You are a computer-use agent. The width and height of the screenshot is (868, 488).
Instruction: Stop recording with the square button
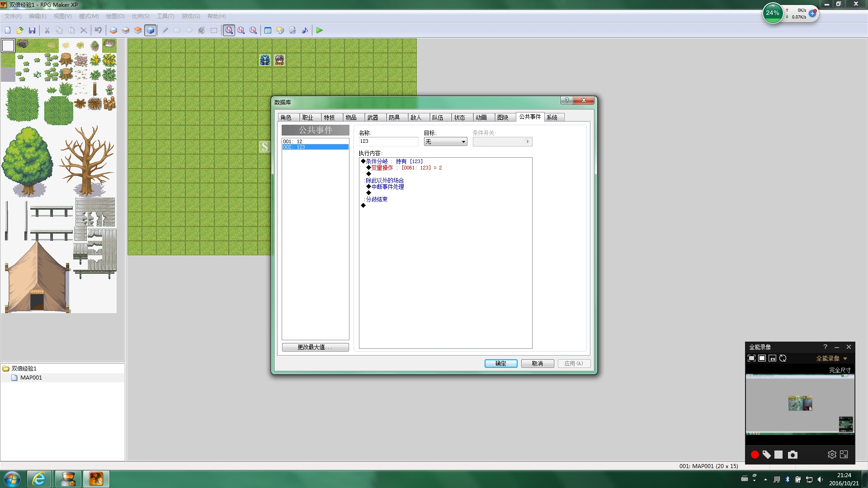point(778,455)
